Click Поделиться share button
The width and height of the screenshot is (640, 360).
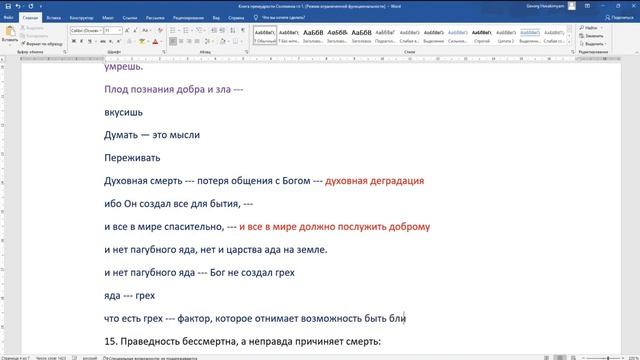click(x=620, y=18)
